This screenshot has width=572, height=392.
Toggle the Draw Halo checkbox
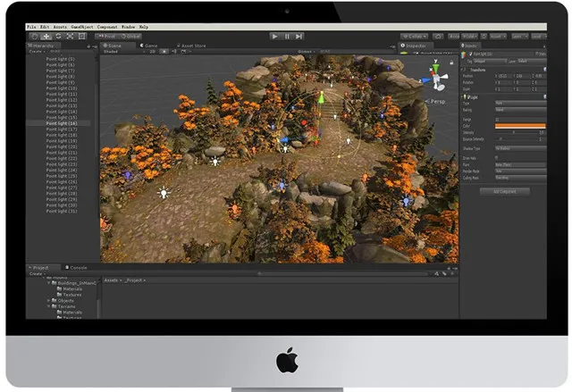click(497, 157)
